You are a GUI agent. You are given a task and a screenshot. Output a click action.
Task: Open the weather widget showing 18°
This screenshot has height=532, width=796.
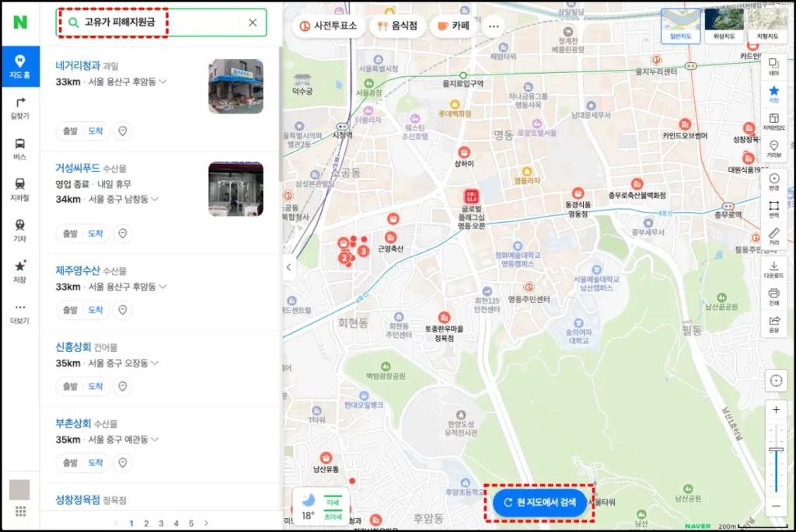[320, 507]
